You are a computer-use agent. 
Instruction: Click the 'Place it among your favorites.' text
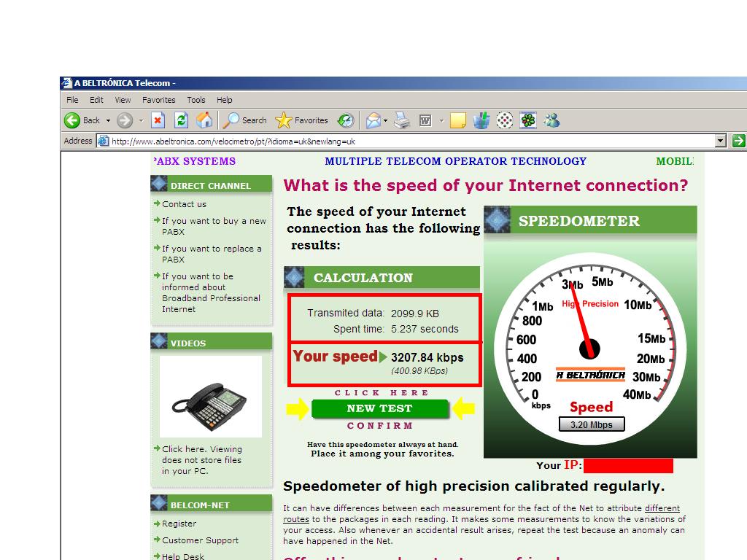point(382,454)
